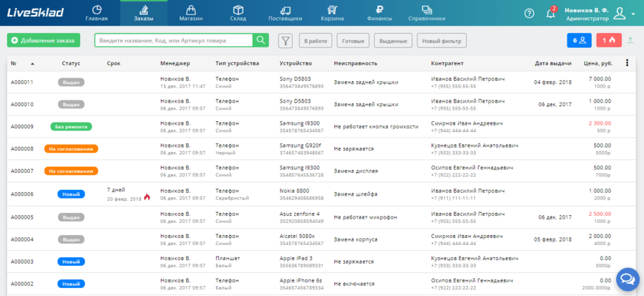Click the green export upload arrow icon
Image resolution: width=644 pixels, height=296 pixels.
point(630,40)
